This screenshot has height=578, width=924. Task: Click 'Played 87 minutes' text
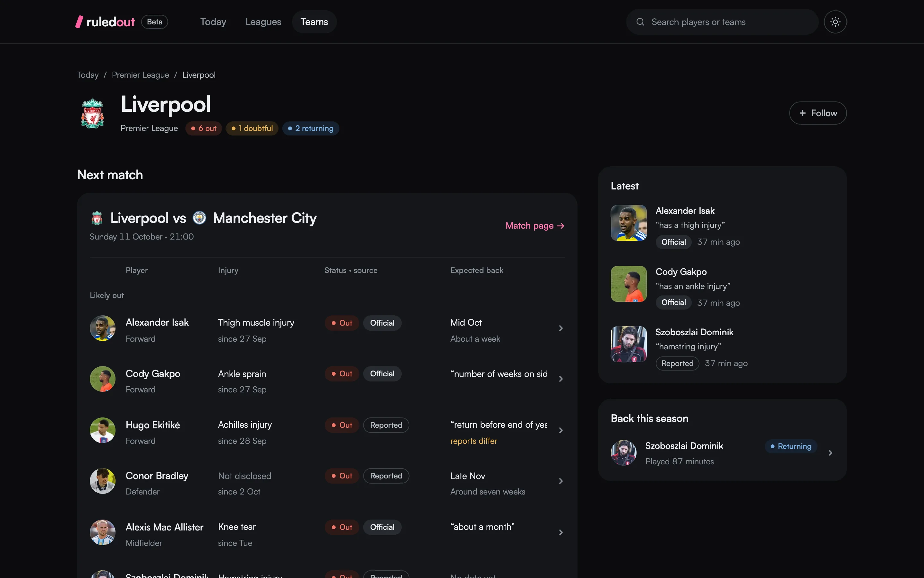coord(680,461)
